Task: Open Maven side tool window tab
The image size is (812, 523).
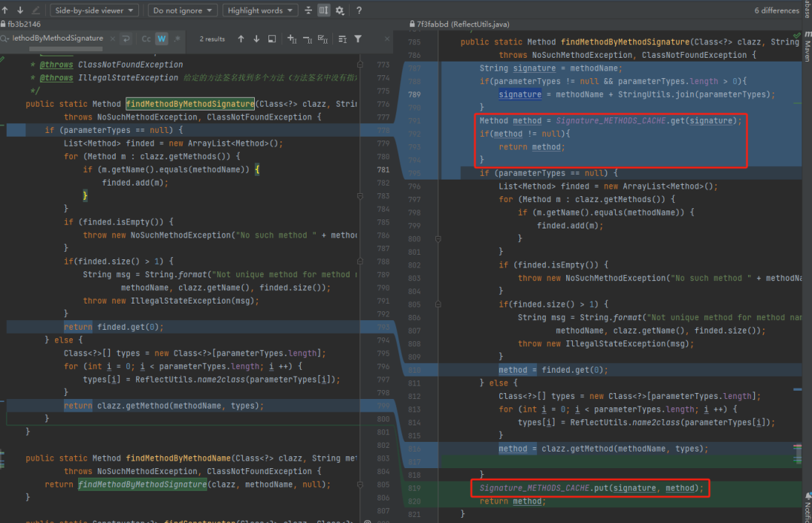Action: (x=807, y=47)
